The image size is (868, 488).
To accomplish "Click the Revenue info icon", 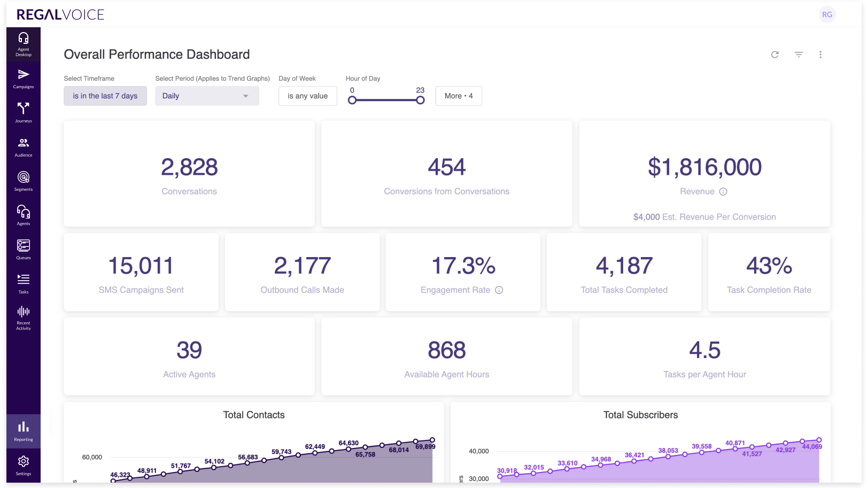I will [x=723, y=192].
